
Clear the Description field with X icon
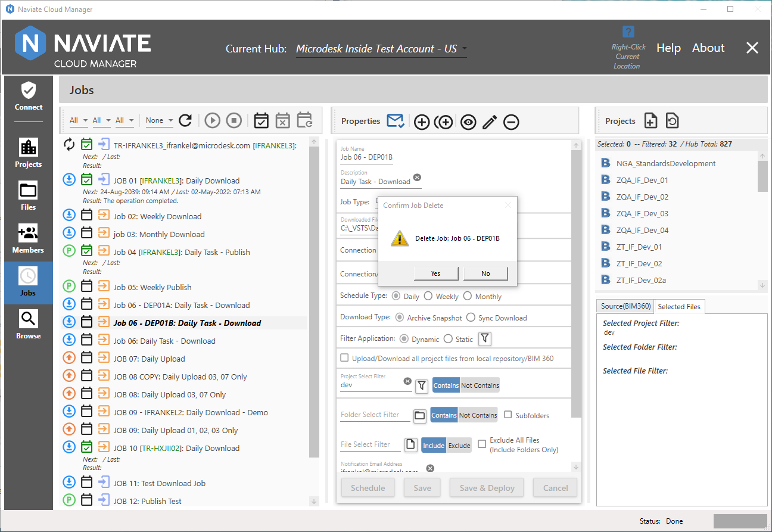417,177
